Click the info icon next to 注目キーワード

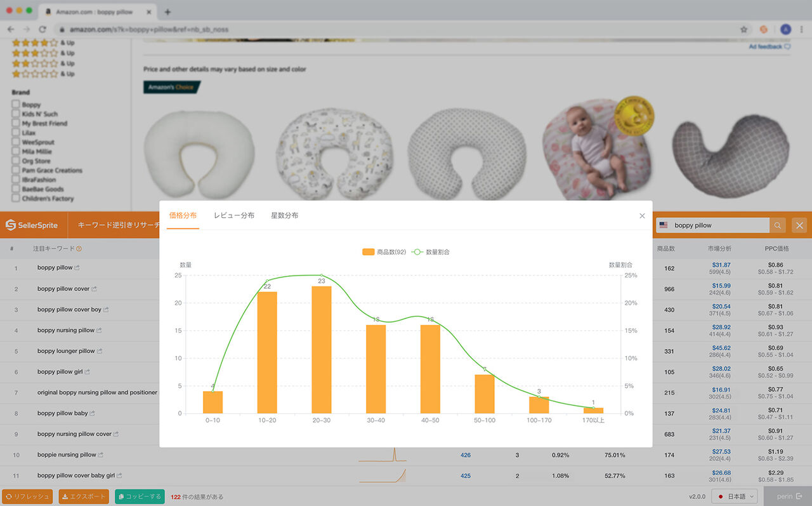tap(79, 249)
